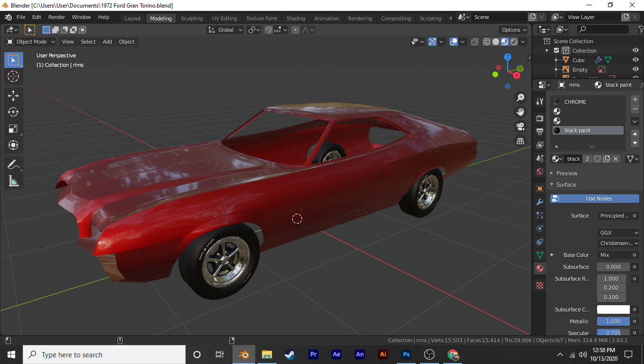Image resolution: width=644 pixels, height=364 pixels.
Task: Open the Object Mode dropdown
Action: [31, 42]
